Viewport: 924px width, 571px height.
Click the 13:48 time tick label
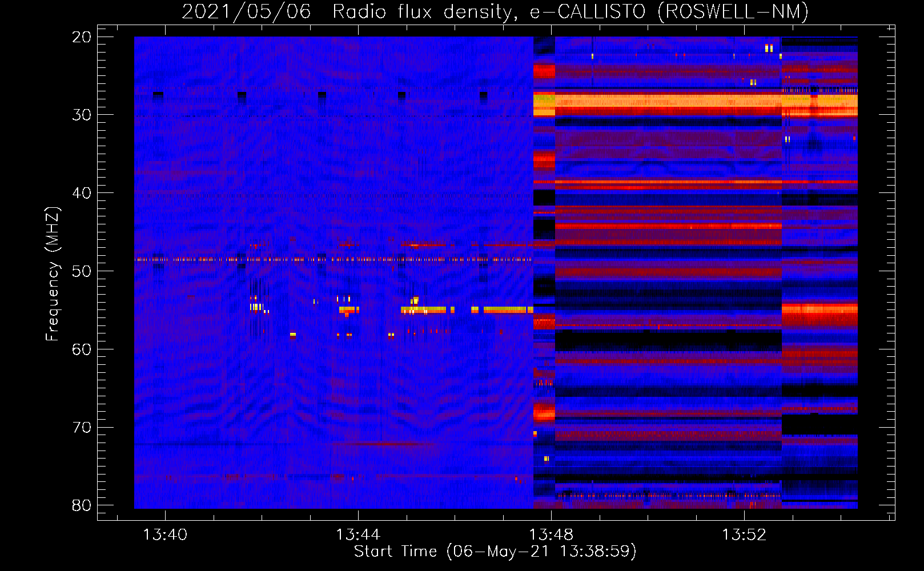(551, 535)
